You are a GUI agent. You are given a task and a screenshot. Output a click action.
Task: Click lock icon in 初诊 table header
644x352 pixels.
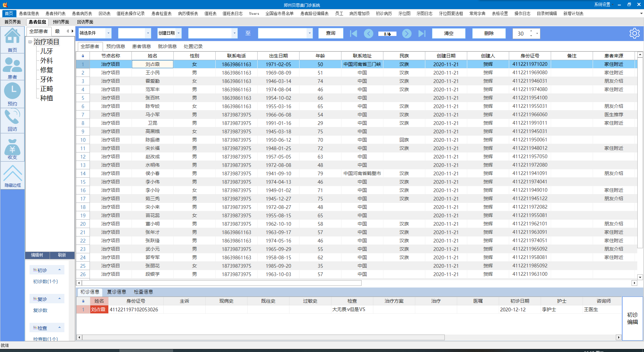point(83,301)
